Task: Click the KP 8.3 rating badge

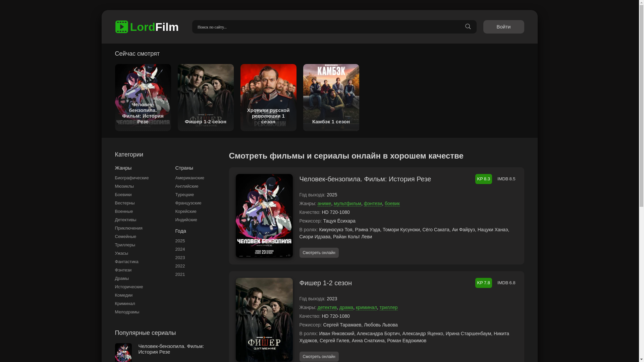Action: click(483, 179)
